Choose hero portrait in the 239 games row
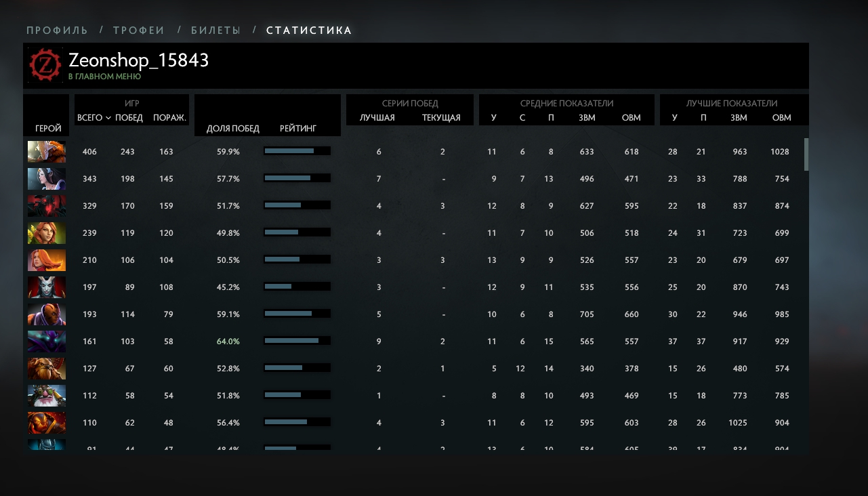The image size is (868, 496). [47, 233]
